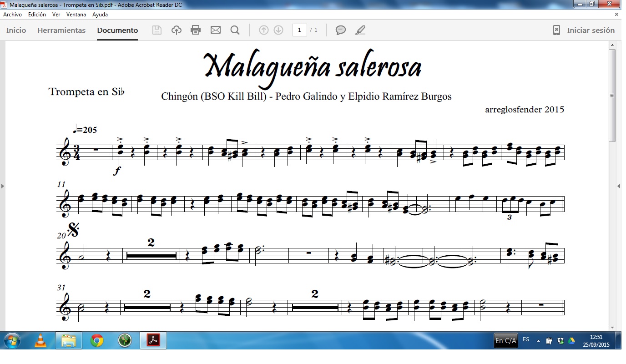
Task: Click the Google Drive tray icon
Action: click(x=571, y=341)
